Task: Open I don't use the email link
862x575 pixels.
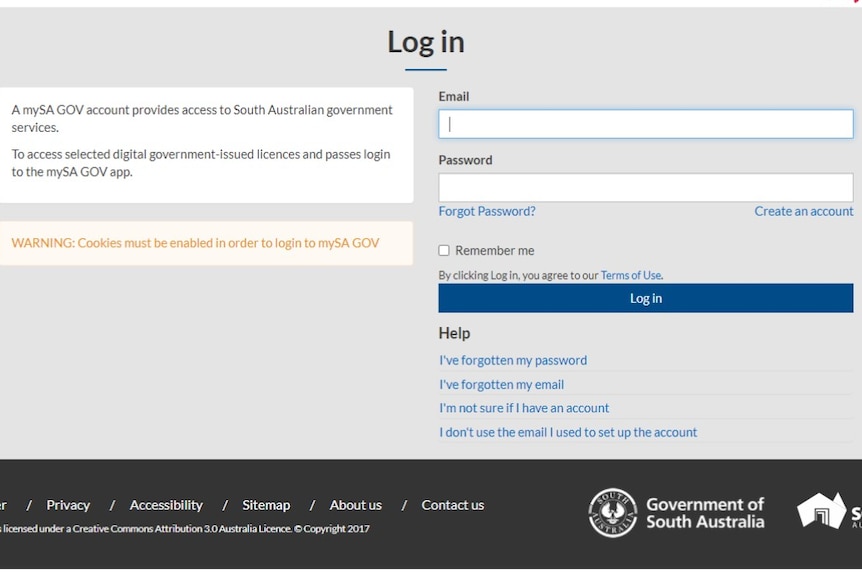Action: pos(568,432)
